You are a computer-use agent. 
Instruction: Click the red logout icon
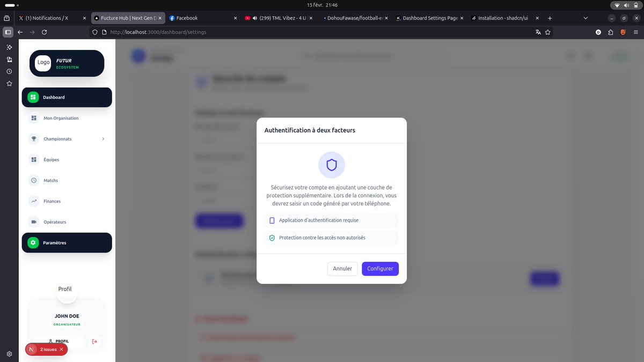tap(95, 341)
